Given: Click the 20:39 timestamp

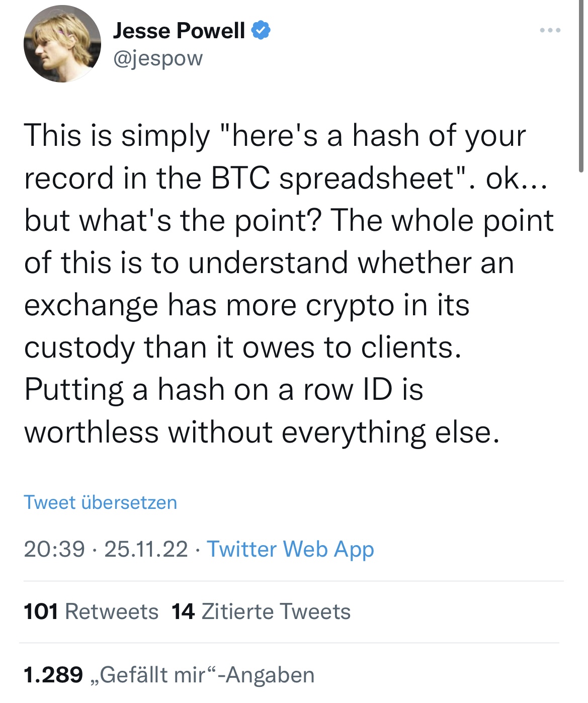Looking at the screenshot, I should (x=54, y=549).
